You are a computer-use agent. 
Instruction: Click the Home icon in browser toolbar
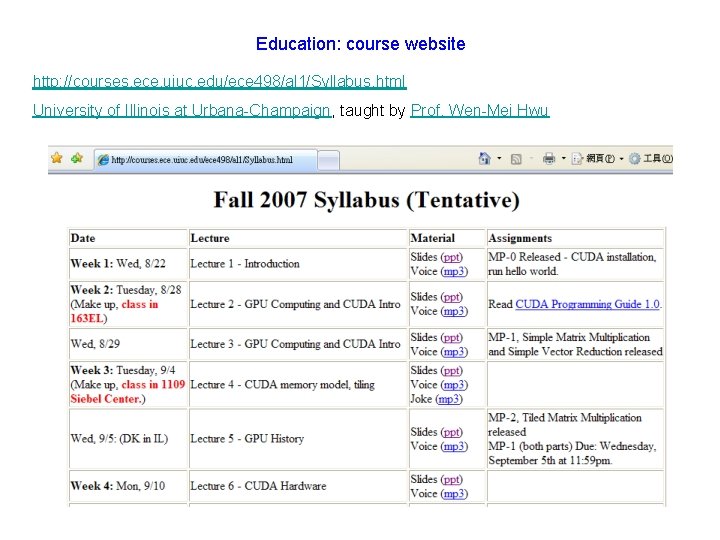click(x=484, y=159)
